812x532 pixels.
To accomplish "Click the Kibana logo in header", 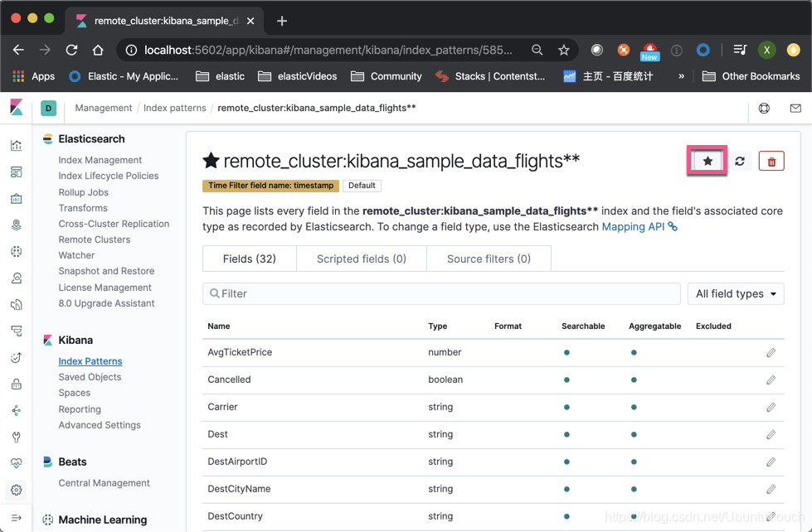I will [16, 108].
